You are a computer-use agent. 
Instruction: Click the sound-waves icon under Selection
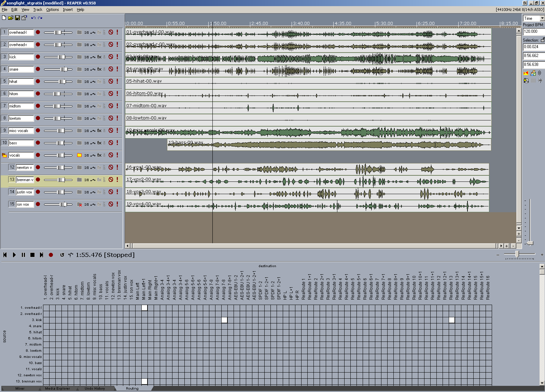(x=540, y=73)
